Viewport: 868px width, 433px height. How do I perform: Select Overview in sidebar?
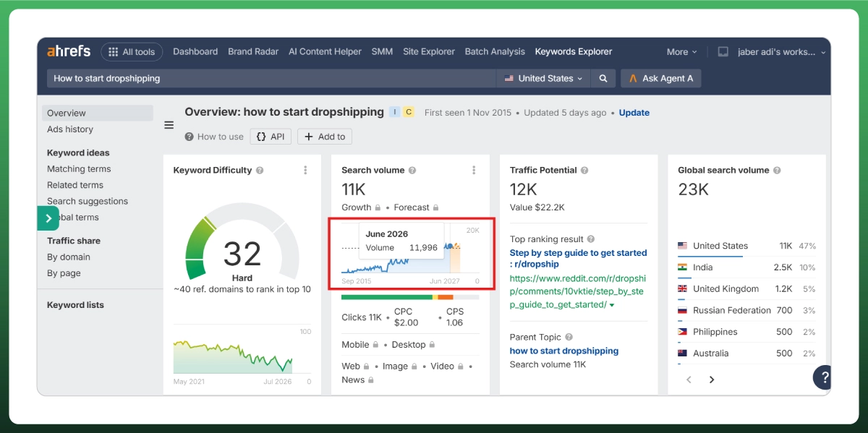(x=98, y=113)
